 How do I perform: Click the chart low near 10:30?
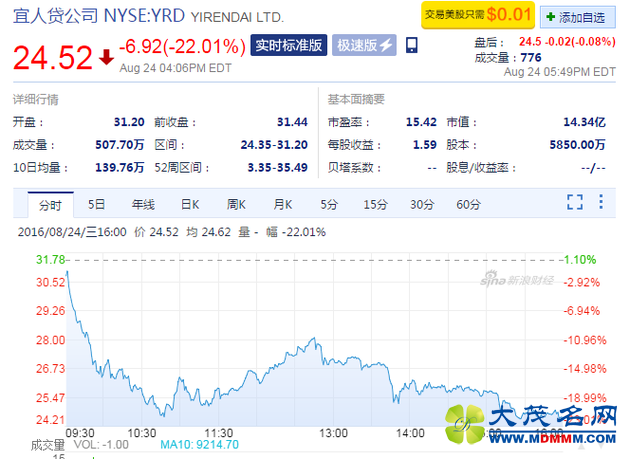click(163, 415)
